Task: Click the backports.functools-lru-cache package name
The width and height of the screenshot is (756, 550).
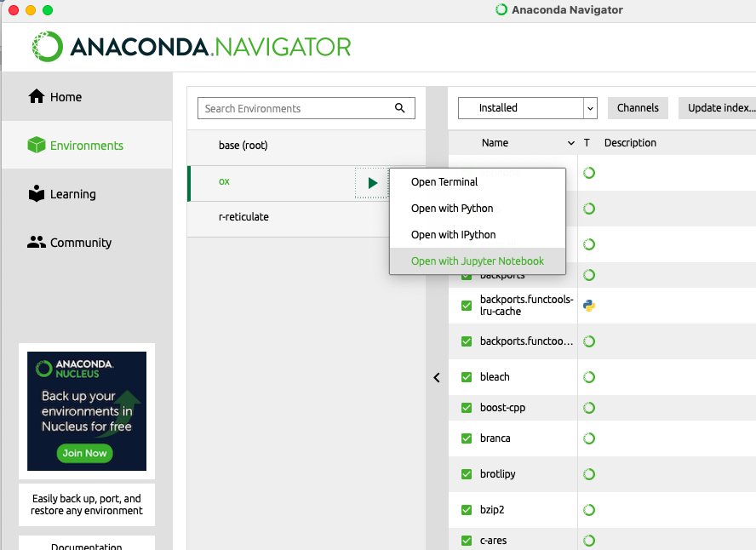Action: click(526, 305)
